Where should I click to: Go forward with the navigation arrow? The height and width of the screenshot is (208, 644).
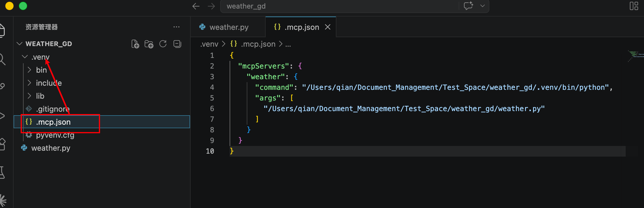(211, 6)
